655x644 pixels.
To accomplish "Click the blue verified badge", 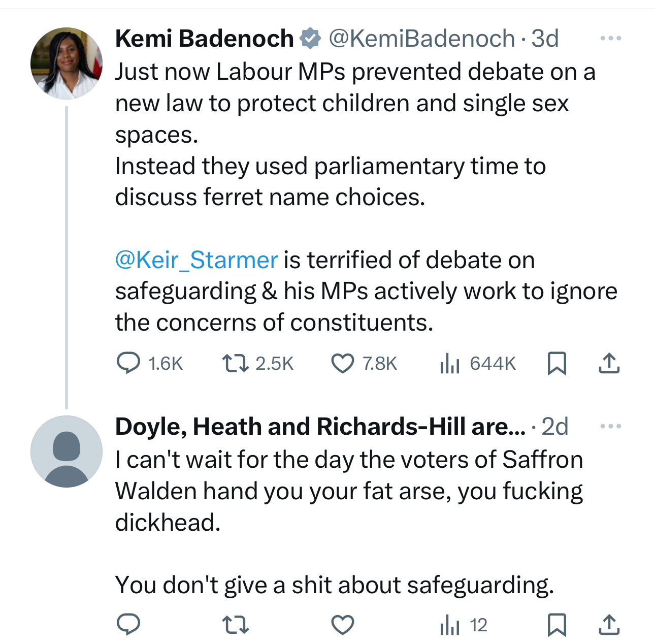I will click(310, 39).
